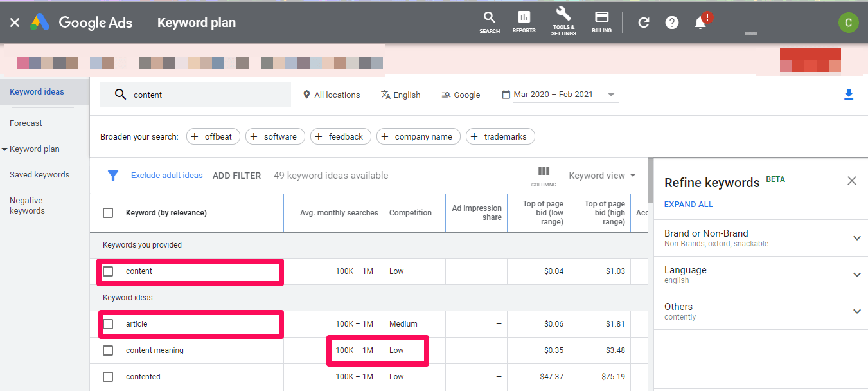Click the ADD FILTER button
868x391 pixels.
[x=236, y=176]
